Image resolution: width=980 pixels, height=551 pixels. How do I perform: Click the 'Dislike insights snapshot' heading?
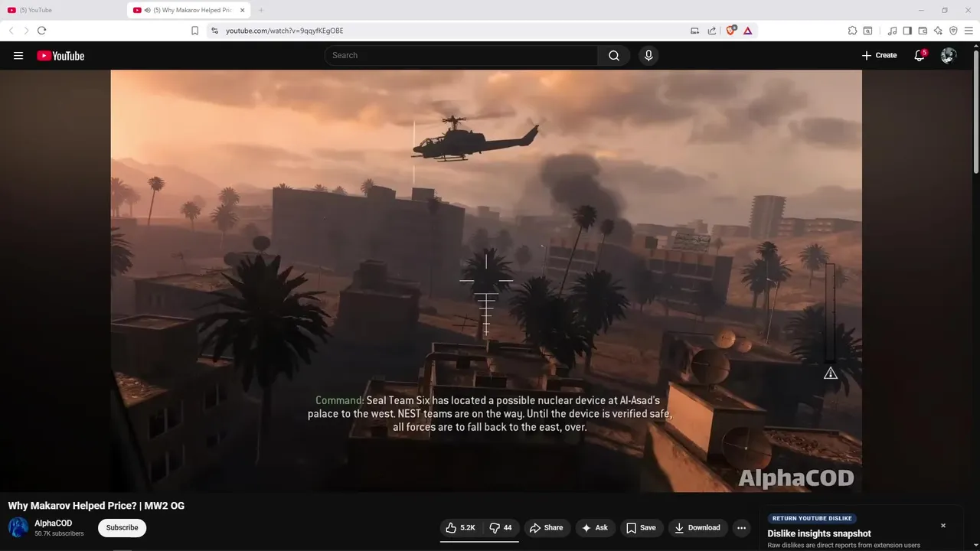[819, 533]
